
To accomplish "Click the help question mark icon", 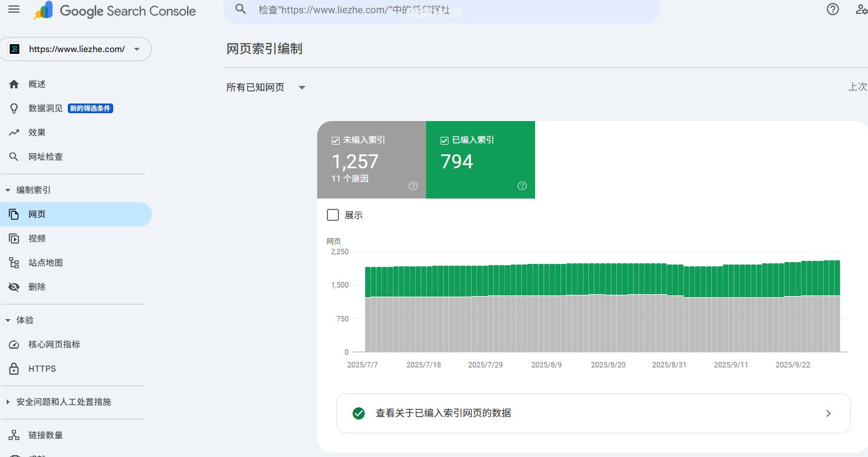I will click(833, 10).
